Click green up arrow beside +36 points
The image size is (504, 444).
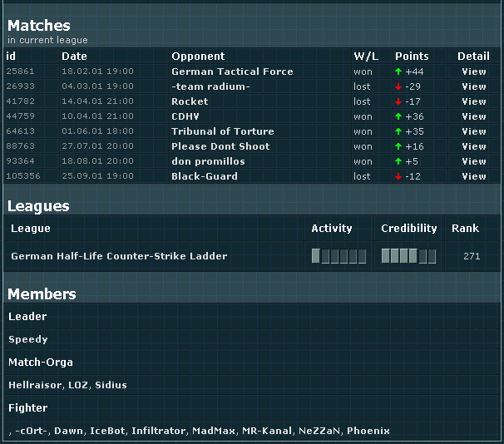(398, 116)
